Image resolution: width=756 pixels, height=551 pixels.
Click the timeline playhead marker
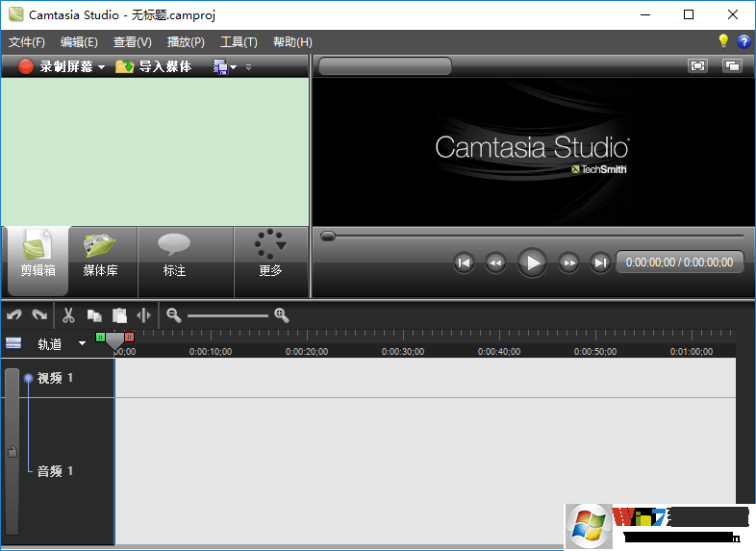pyautogui.click(x=114, y=340)
